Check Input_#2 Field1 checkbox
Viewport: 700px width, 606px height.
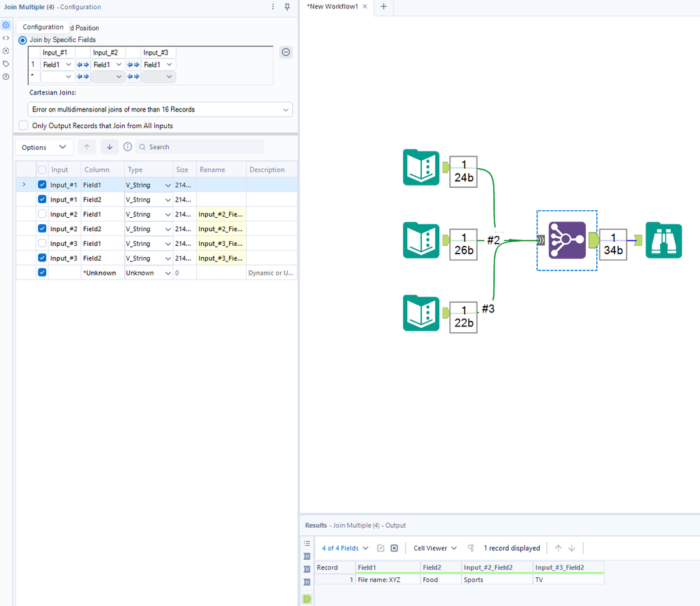click(42, 214)
